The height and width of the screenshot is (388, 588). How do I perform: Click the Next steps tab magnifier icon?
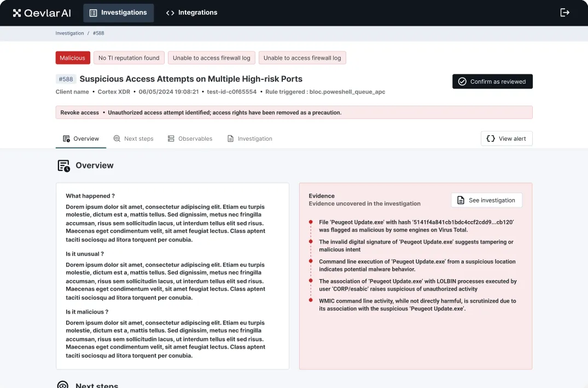[117, 138]
